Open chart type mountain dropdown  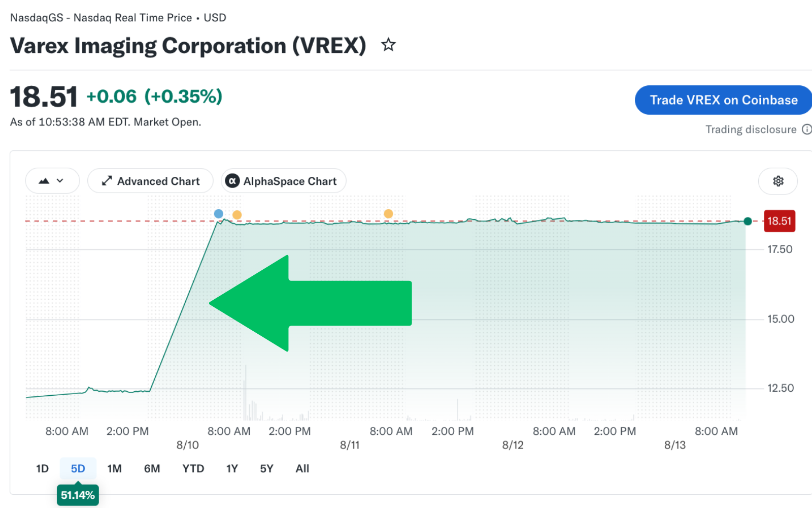[x=52, y=181]
